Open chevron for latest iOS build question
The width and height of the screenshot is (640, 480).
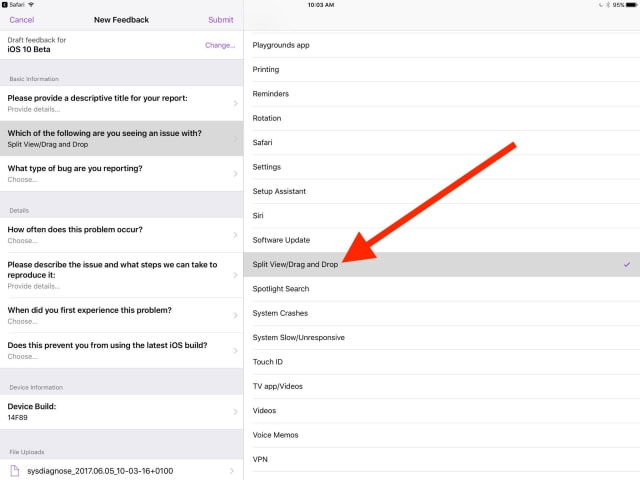point(236,351)
